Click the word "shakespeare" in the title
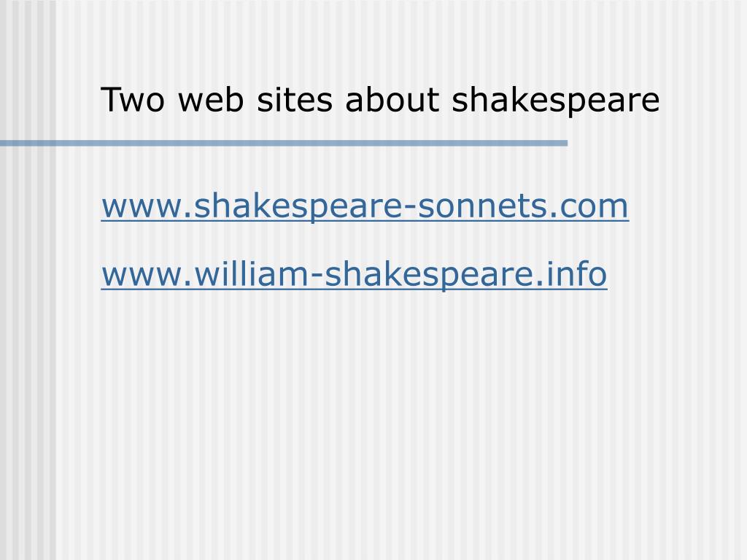747x560 pixels. tap(555, 101)
